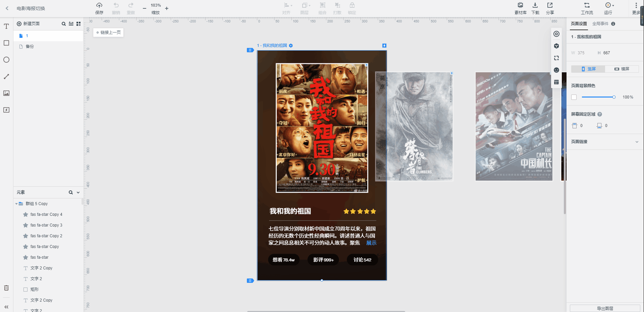This screenshot has height=312, width=644.
Task: Select the Ellipse tool in left sidebar
Action: 6,60
